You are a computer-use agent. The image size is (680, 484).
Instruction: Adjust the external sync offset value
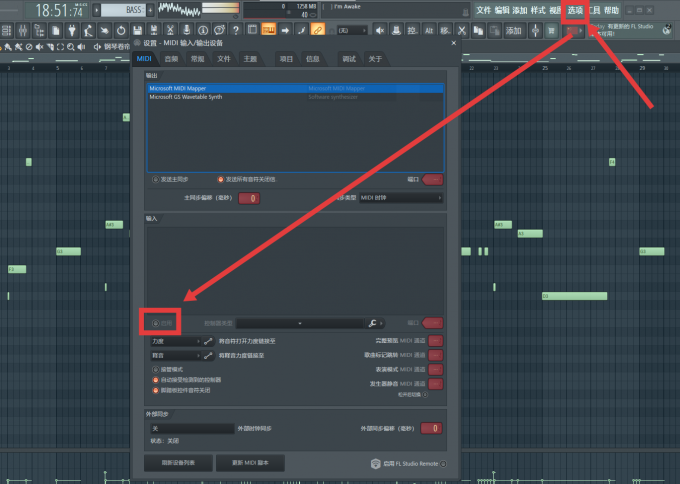point(432,428)
